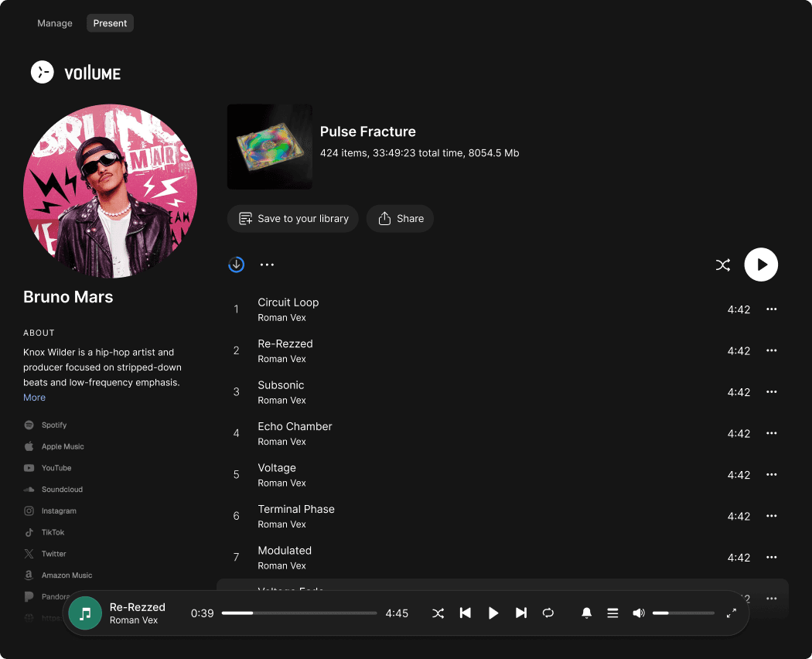Click the More link in About
This screenshot has width=812, height=659.
point(34,398)
